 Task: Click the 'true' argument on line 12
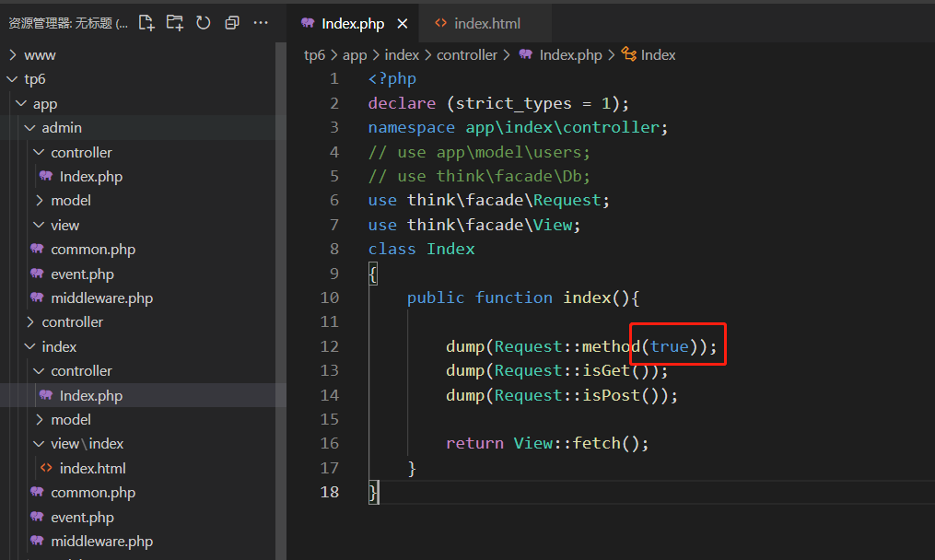click(x=670, y=346)
